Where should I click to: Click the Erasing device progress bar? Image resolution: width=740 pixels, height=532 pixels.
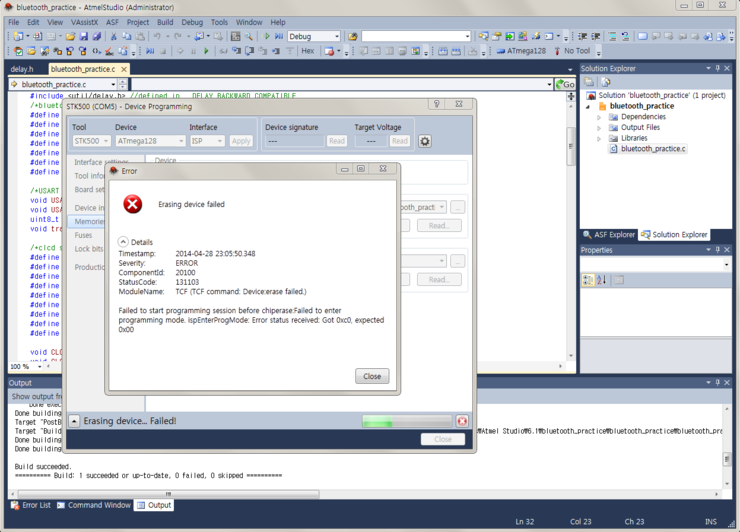click(x=406, y=421)
